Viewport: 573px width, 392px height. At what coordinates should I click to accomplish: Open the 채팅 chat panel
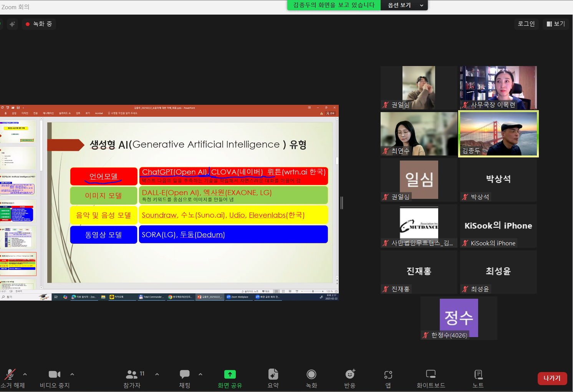[185, 378]
